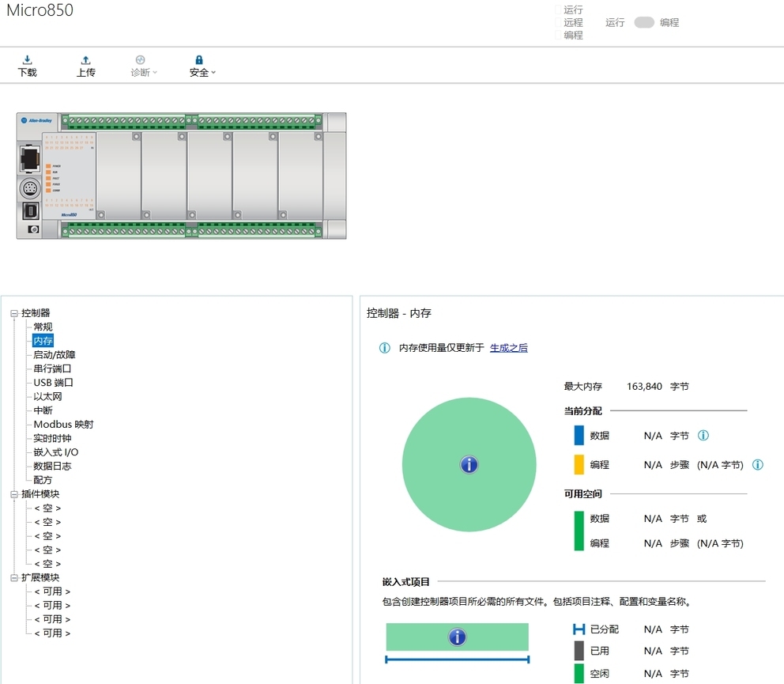Open the 诊断 diagnostics dropdown
Screen dimensions: 784x684
144,66
